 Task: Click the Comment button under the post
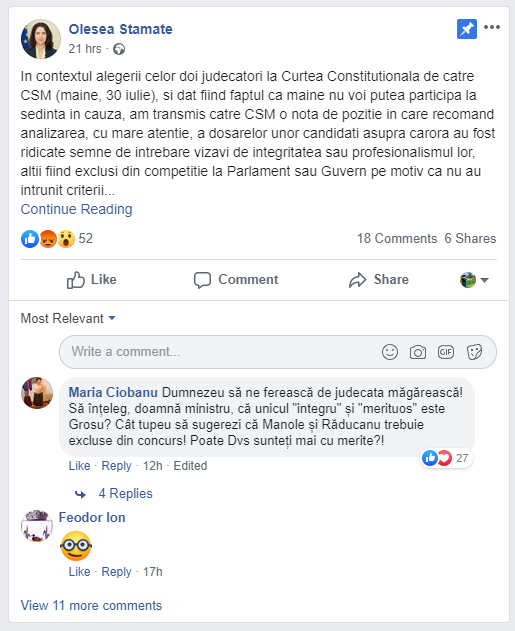pyautogui.click(x=236, y=280)
